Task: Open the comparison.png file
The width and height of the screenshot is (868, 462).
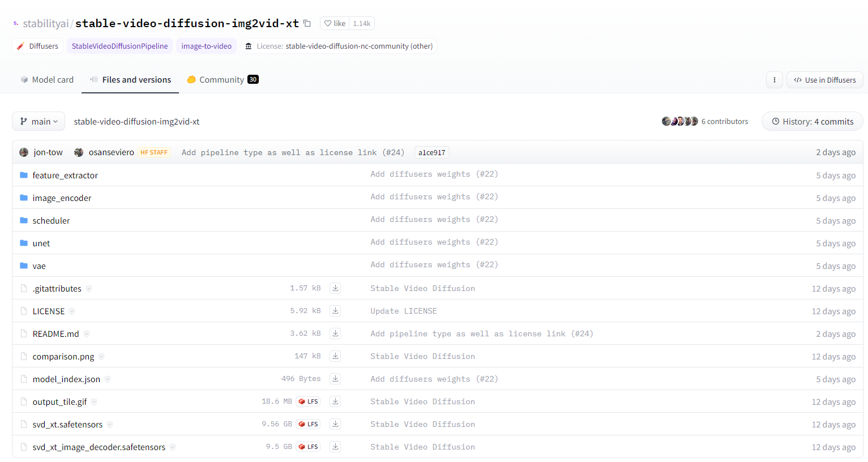Action: (63, 357)
